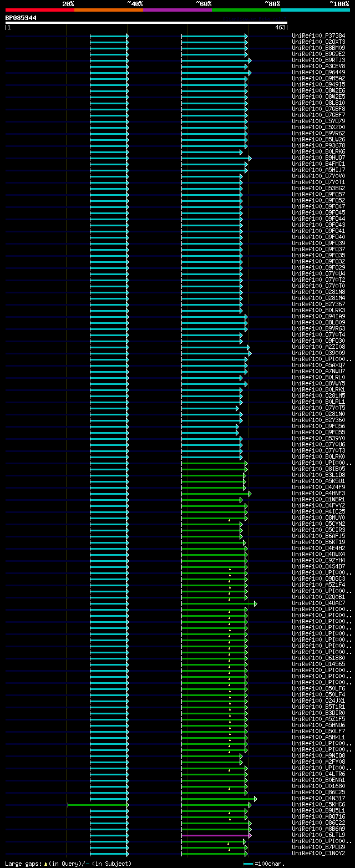The height and width of the screenshot is (868, 355).
Task: Select hit UniRef100_C4LTR6
Action: [318, 774]
